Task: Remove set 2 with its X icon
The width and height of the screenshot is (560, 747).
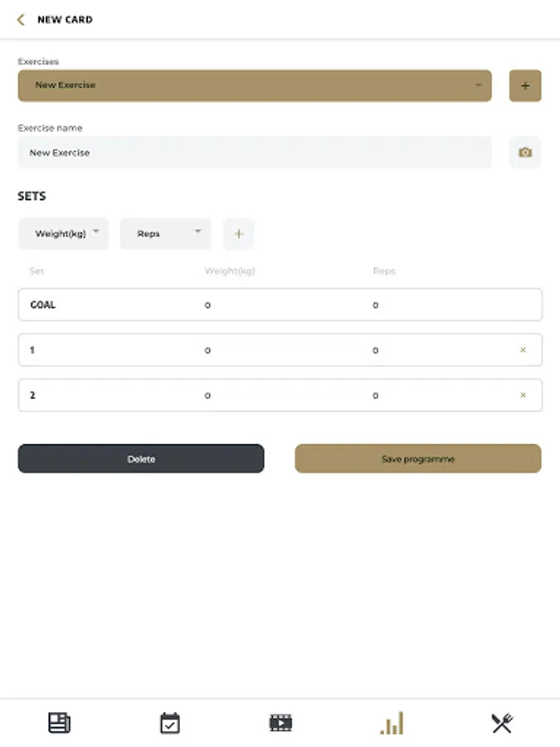Action: coord(523,395)
